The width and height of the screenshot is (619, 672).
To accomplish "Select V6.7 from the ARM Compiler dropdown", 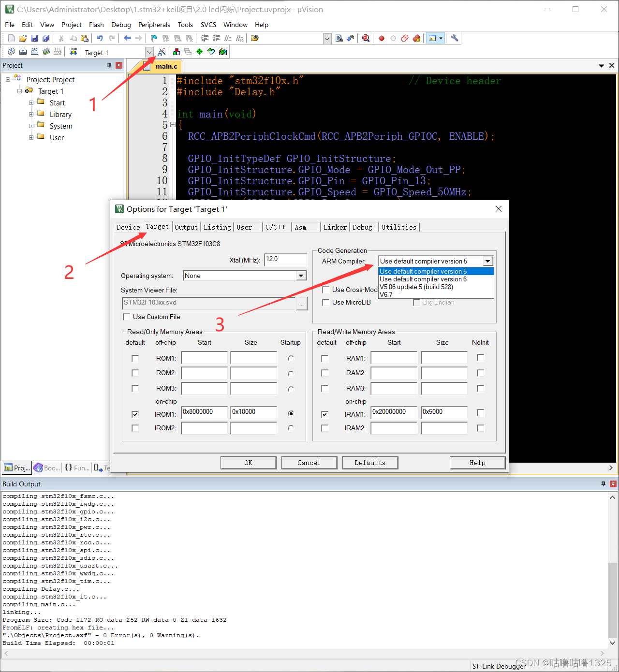I will (x=387, y=294).
